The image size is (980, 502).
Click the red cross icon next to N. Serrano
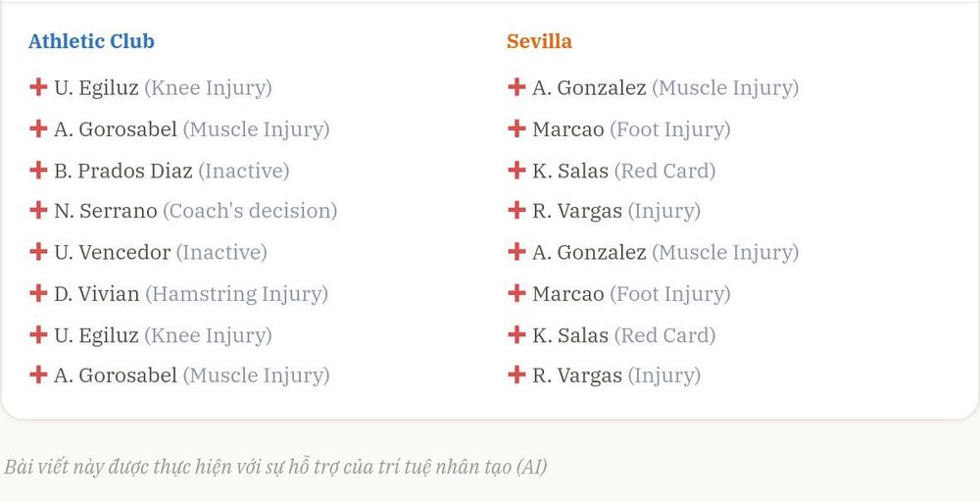click(38, 210)
